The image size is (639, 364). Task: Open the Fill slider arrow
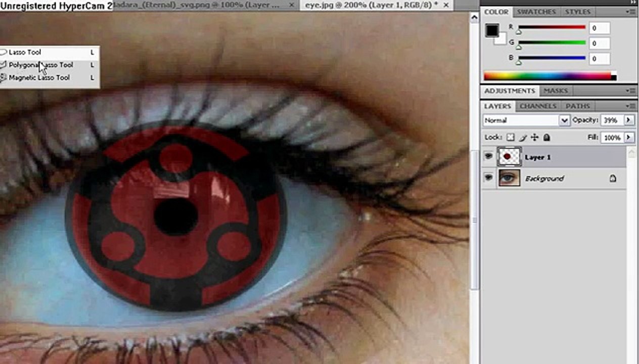click(629, 138)
